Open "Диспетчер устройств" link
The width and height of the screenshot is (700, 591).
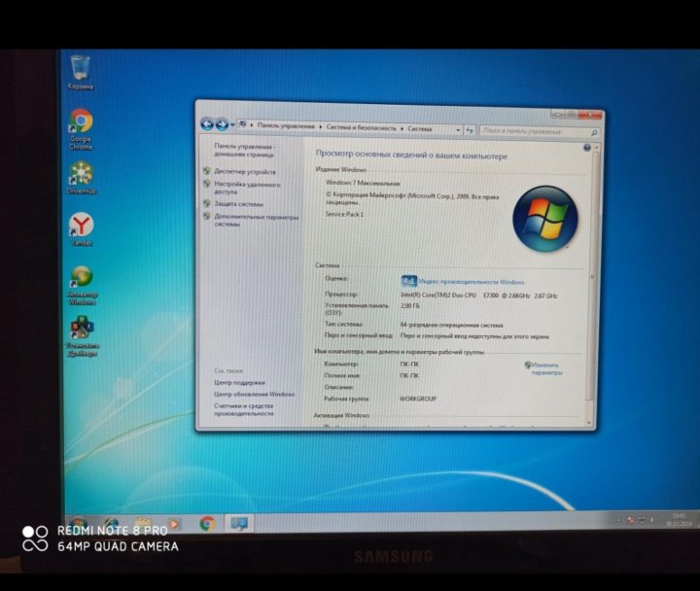(x=245, y=172)
